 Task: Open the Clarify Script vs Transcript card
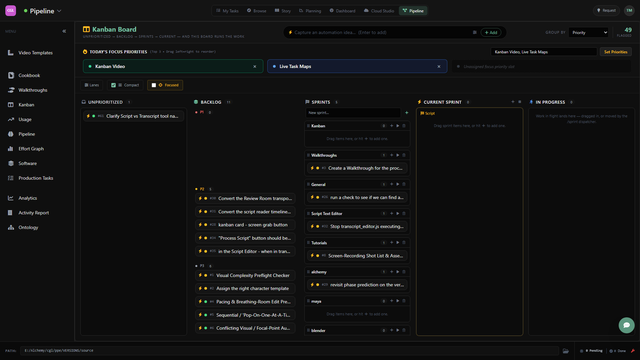click(133, 116)
